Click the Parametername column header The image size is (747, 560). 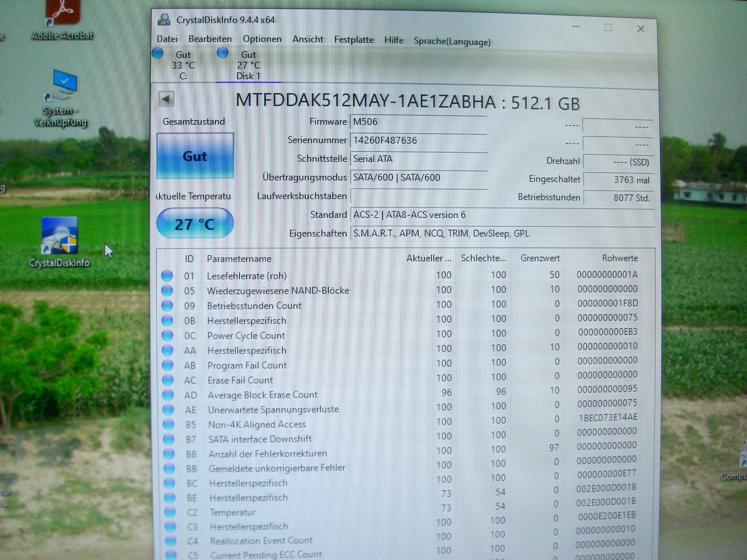click(239, 259)
